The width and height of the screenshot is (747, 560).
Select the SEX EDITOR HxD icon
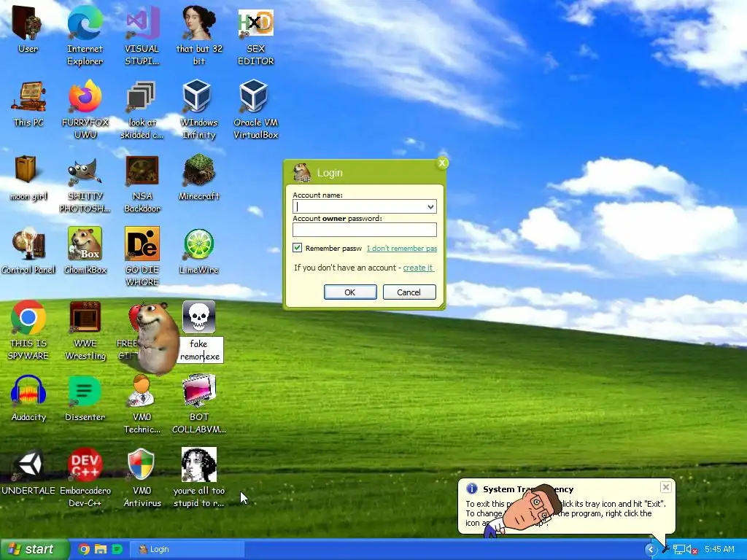[x=256, y=23]
